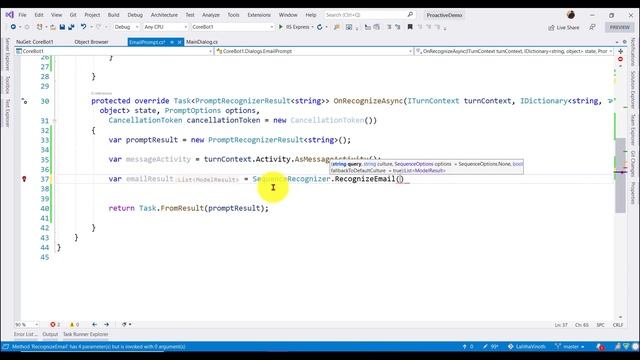Click the Open File icon in toolbar
The width and height of the screenshot is (640, 360).
(x=53, y=27)
